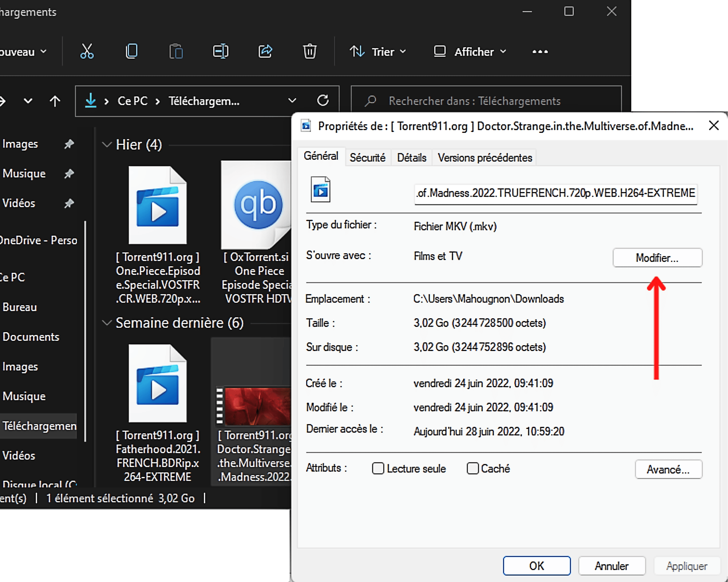Image resolution: width=728 pixels, height=582 pixels.
Task: Switch to the Général tab
Action: pyautogui.click(x=321, y=156)
